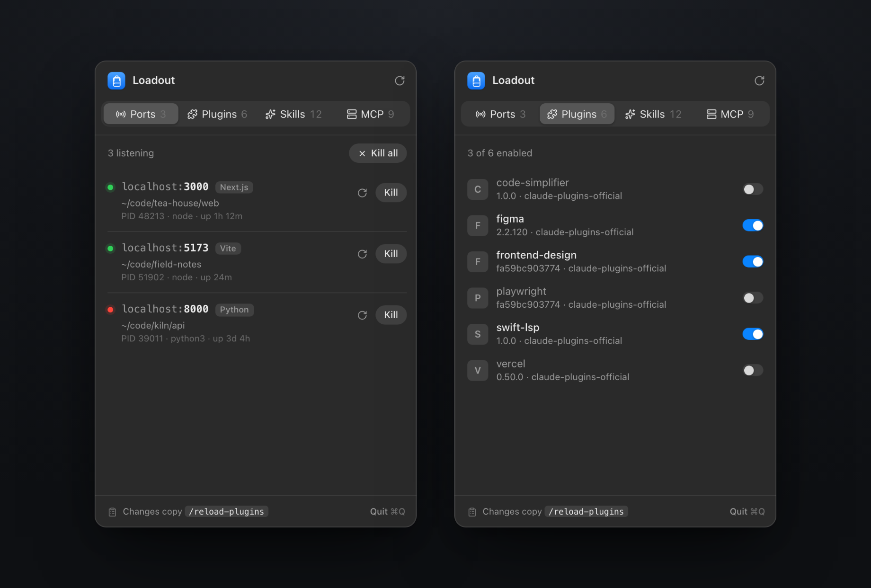This screenshot has height=588, width=871.
Task: Restart the localhost:8000 process via its reload icon
Action: (362, 315)
